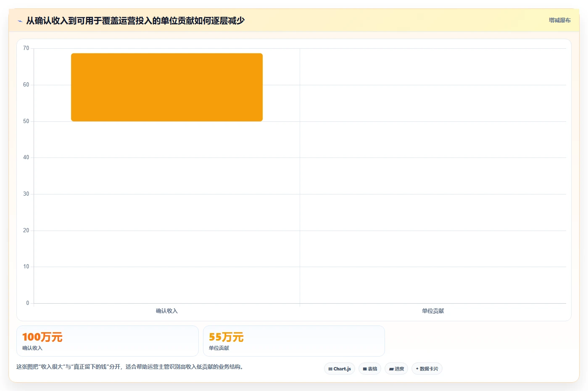Viewport: 588px width, 391px height.
Task: Click the y-axis value 70
Action: (26, 48)
